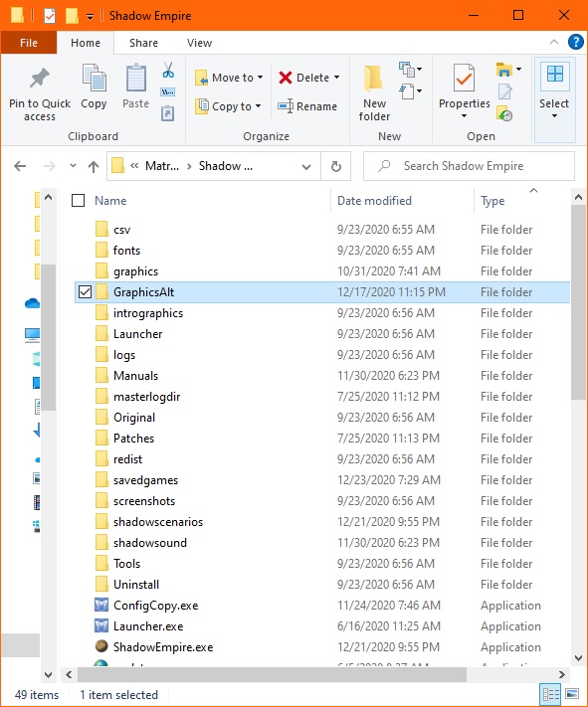Click the vertical scrollbar in file list
The height and width of the screenshot is (707, 588).
578,301
